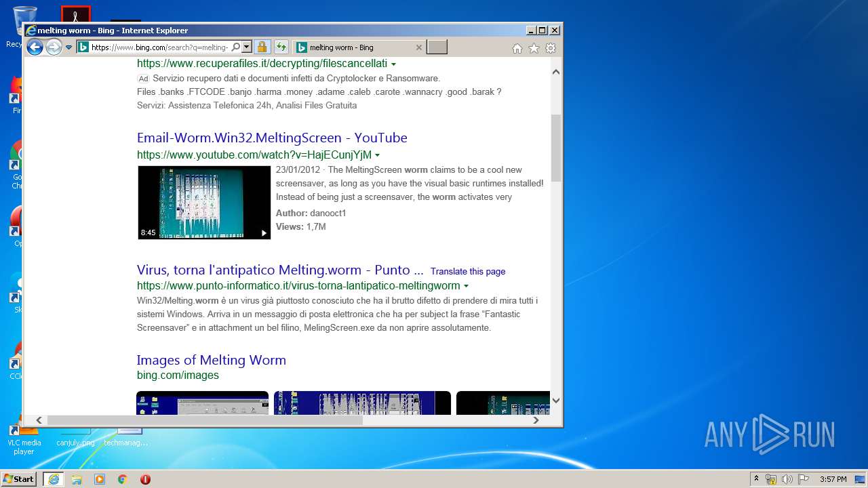Expand the recuperafiles.it ad dropdown arrow
The image size is (868, 488).
pyautogui.click(x=393, y=64)
